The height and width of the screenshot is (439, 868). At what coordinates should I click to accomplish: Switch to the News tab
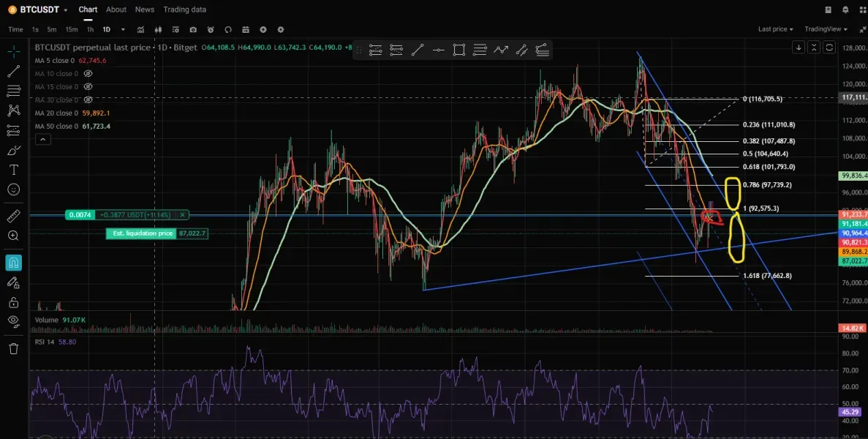coord(145,10)
